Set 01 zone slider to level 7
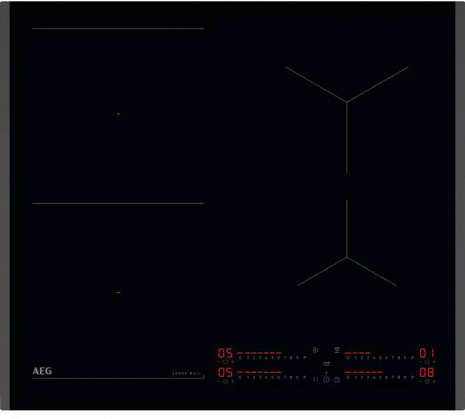 pyautogui.click(x=393, y=358)
